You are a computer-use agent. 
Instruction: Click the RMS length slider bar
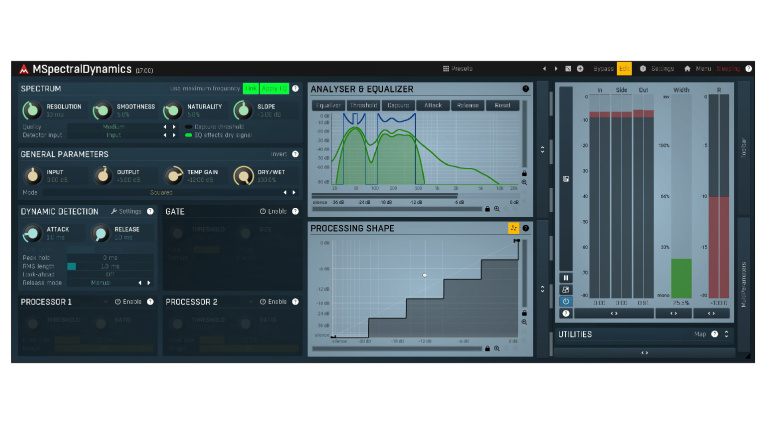110,266
